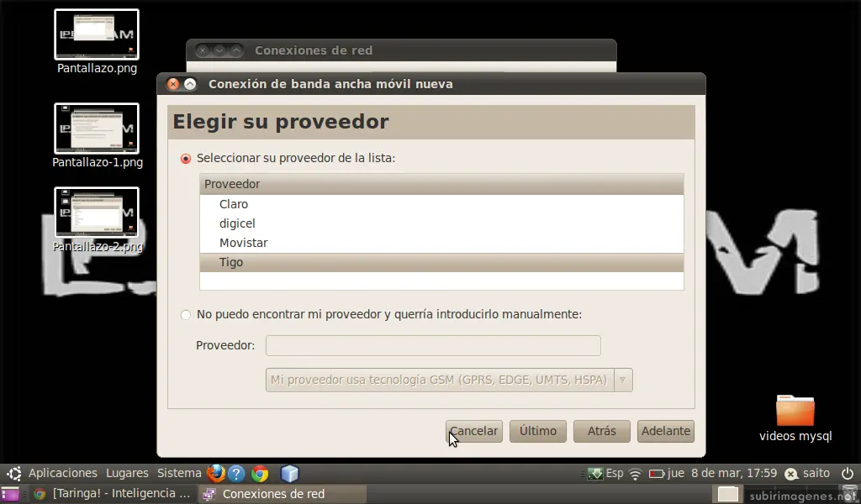Screen dimensions: 861x504
Task: Open the help icon in the panel
Action: pos(236,473)
